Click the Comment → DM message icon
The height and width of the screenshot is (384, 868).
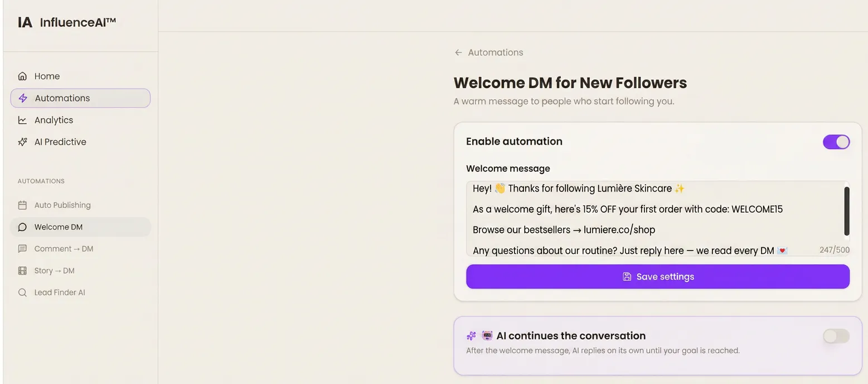click(22, 249)
